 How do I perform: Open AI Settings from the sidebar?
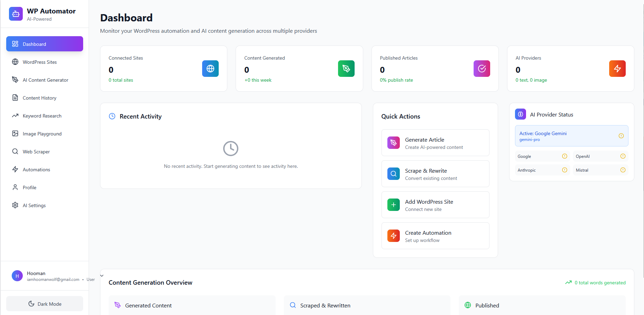coord(34,205)
